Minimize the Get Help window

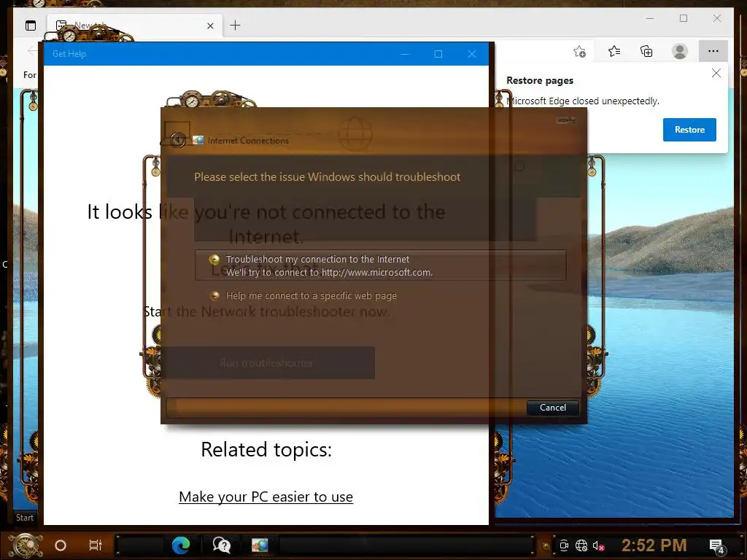405,54
